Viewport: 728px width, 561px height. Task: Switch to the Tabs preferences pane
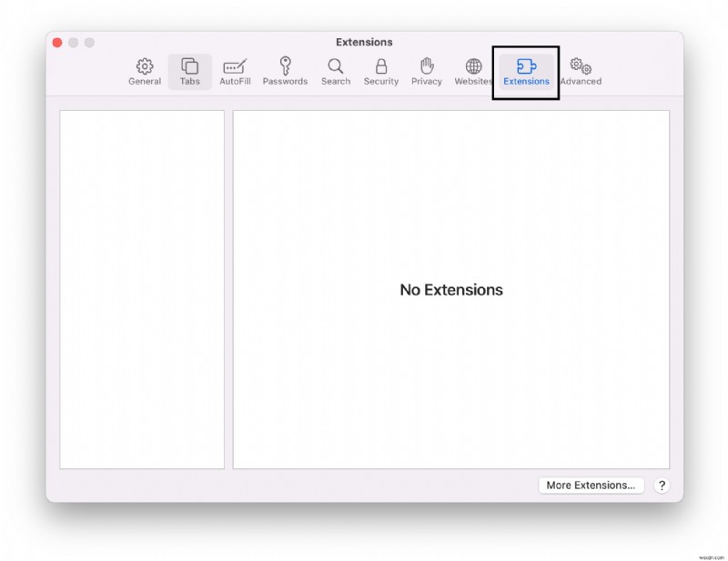click(x=190, y=72)
